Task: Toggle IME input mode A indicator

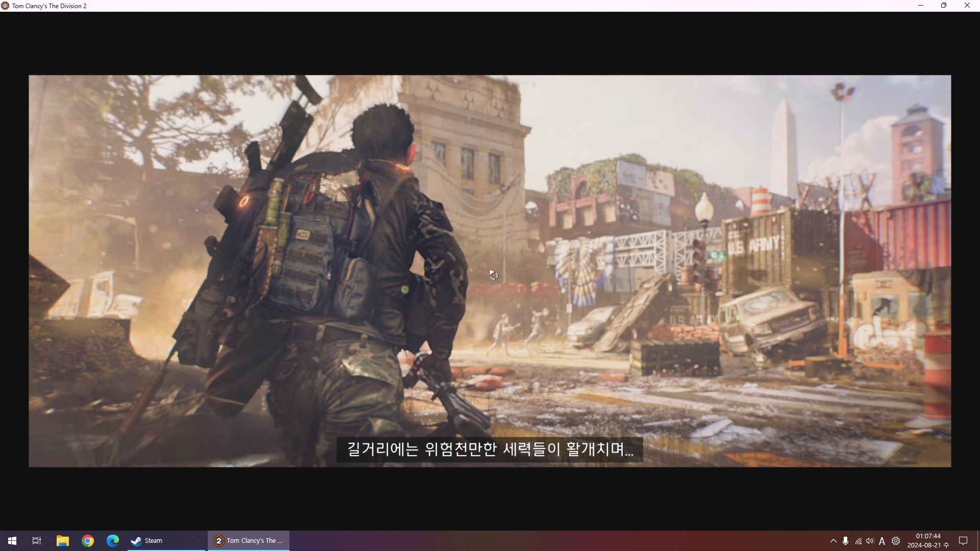Action: coord(882,541)
